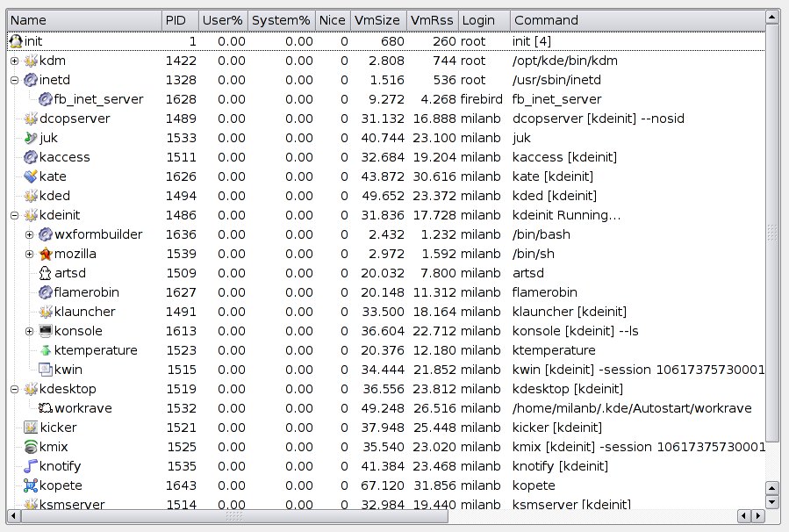The width and height of the screenshot is (789, 532).
Task: Select the knotify music note icon
Action: [x=32, y=466]
